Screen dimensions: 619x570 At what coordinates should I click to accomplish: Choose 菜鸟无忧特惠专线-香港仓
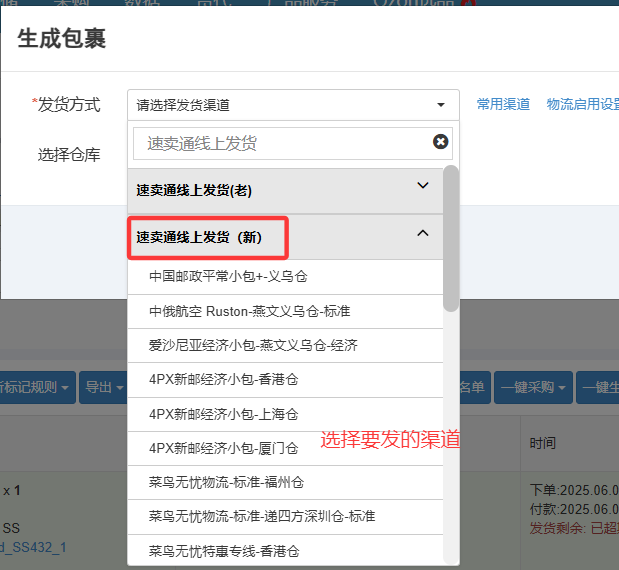coord(285,551)
